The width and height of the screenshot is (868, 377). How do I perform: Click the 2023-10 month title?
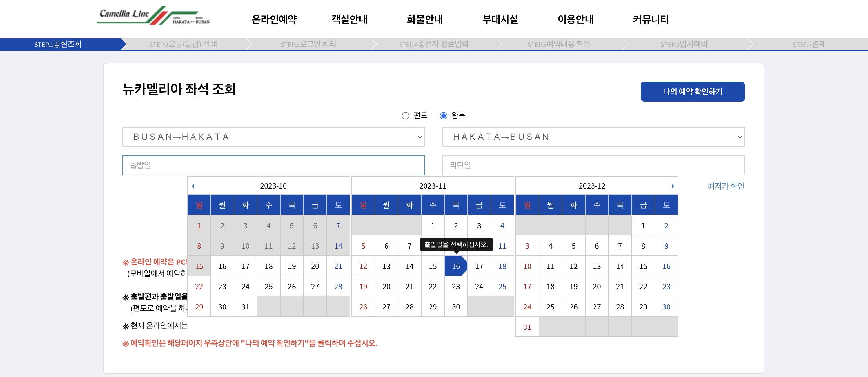[273, 186]
